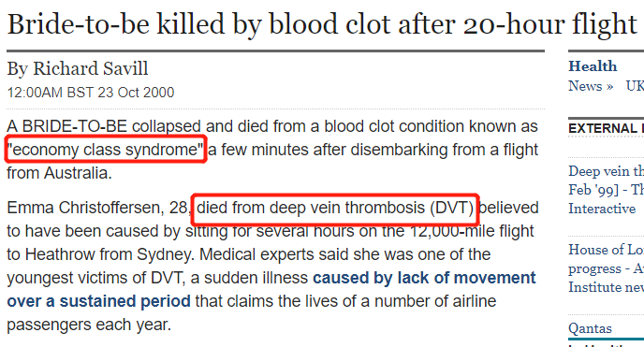644x347 pixels.
Task: Click highlighted "died from deep vein thrombosis (DVT)"
Action: coord(335,208)
